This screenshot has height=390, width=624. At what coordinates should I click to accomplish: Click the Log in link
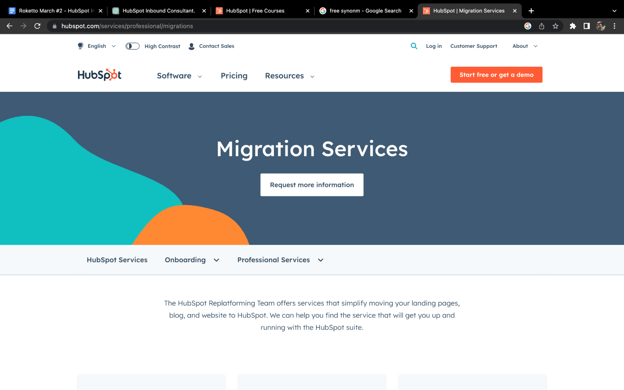[x=434, y=46]
